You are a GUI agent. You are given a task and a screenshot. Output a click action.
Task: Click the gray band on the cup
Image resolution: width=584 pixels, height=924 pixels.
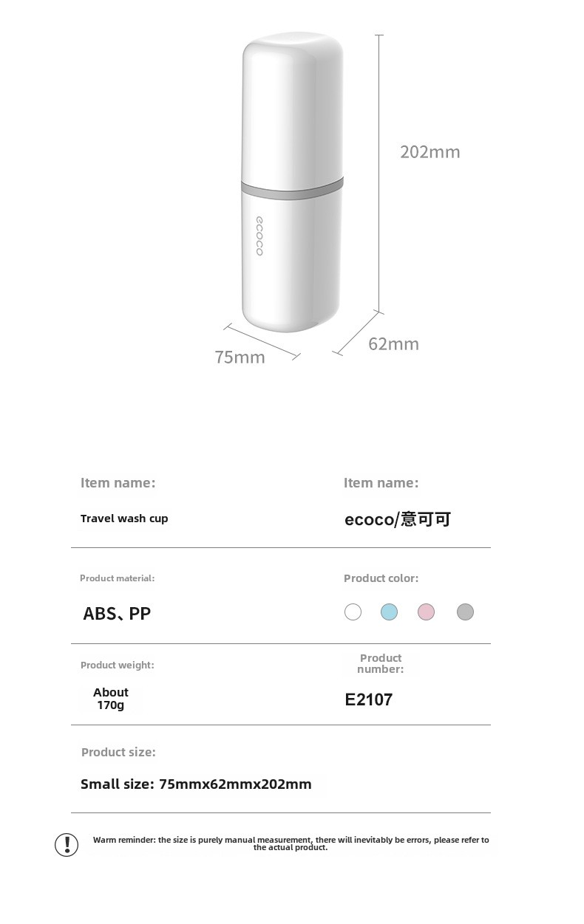coord(293,188)
